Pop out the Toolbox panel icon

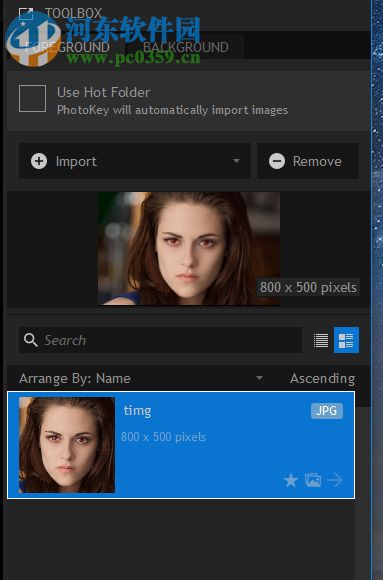click(26, 14)
